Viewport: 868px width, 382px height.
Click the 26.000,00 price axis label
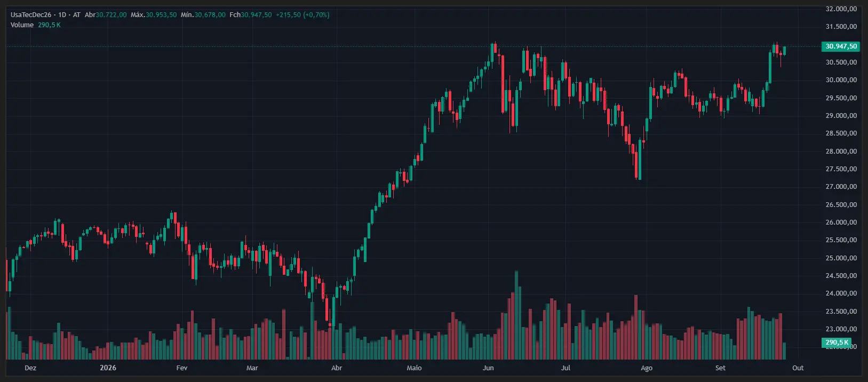[x=841, y=222]
